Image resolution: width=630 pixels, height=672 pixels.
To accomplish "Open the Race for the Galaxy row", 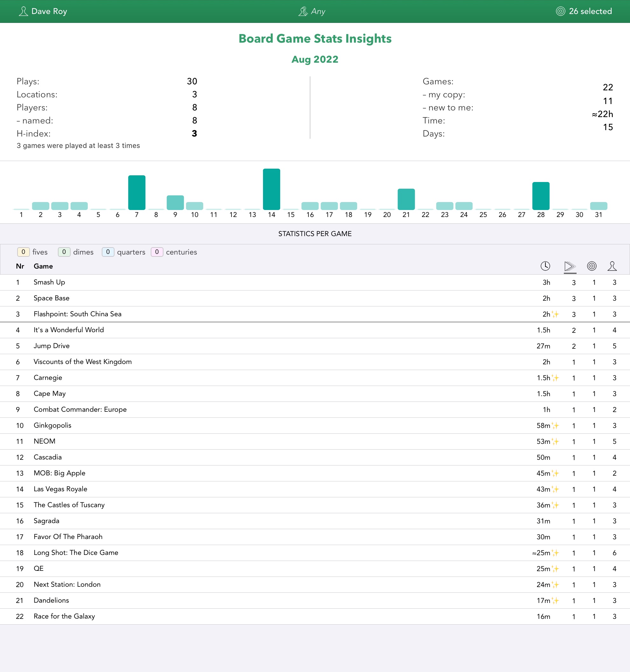I will point(64,616).
